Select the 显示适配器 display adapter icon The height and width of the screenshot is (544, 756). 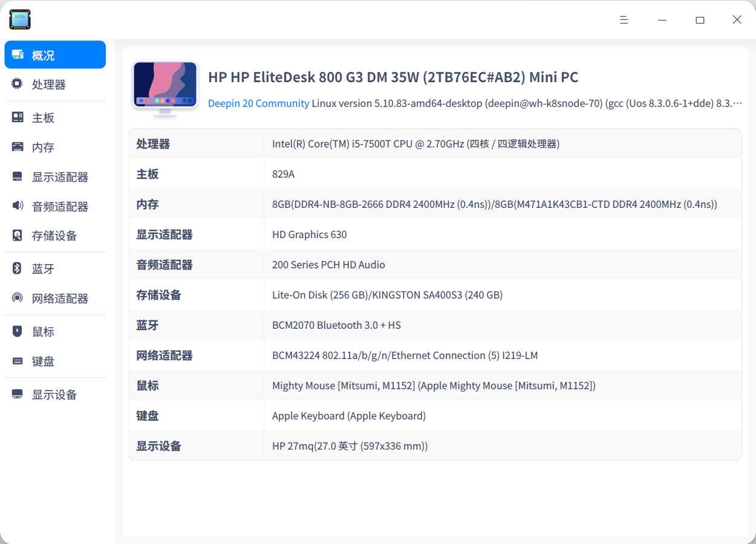tap(17, 176)
